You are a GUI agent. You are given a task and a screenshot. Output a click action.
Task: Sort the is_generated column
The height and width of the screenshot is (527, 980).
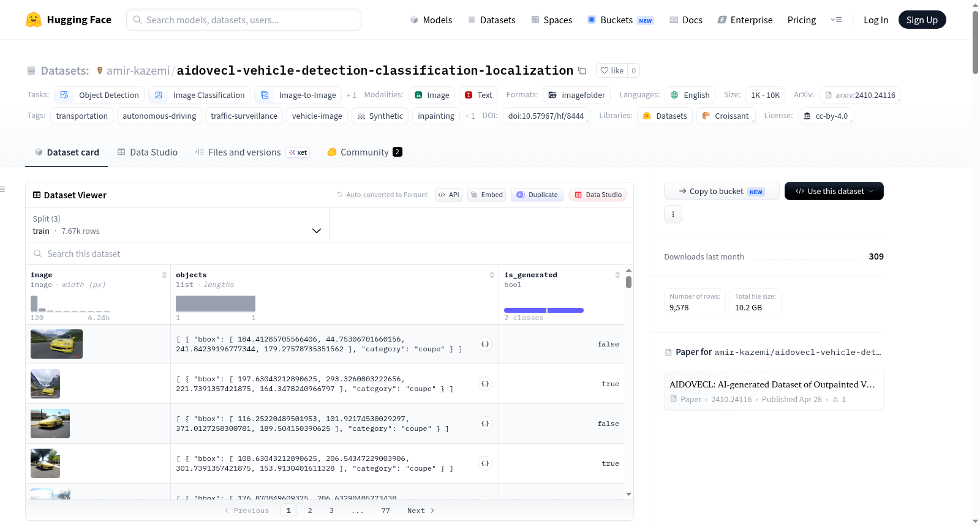pyautogui.click(x=617, y=275)
